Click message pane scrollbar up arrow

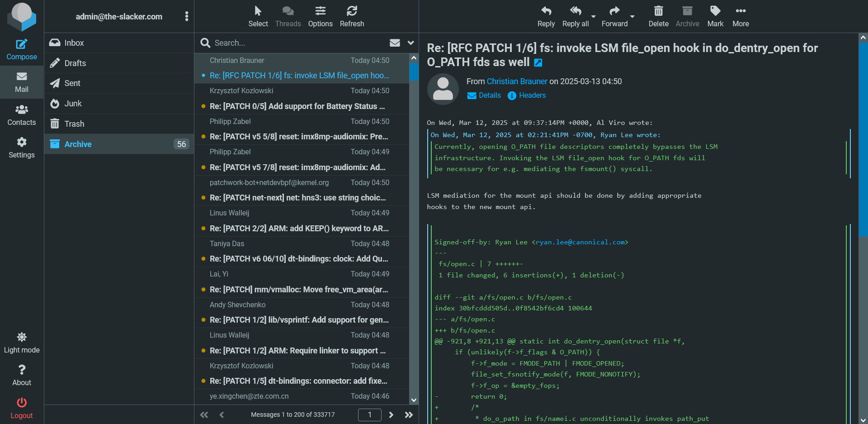tap(863, 38)
